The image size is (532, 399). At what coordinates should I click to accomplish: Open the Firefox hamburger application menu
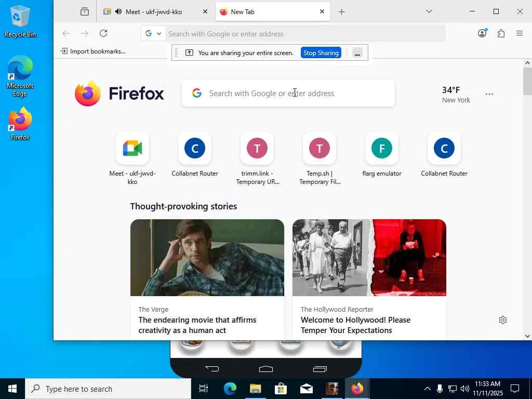[x=520, y=33]
